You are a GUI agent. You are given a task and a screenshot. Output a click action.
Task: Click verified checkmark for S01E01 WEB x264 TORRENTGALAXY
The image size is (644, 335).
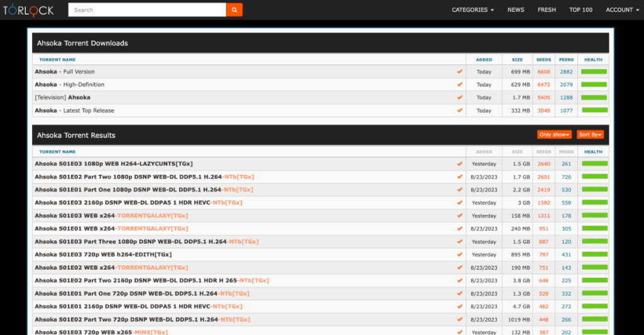coord(460,229)
